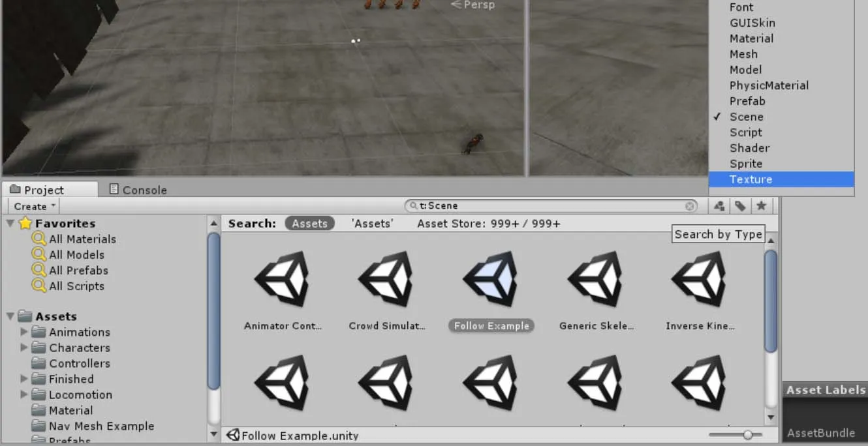Click the Search by Label tag icon

click(740, 206)
